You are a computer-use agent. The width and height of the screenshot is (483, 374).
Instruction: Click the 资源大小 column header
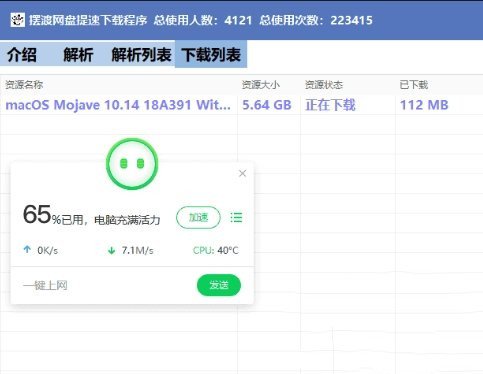(261, 85)
